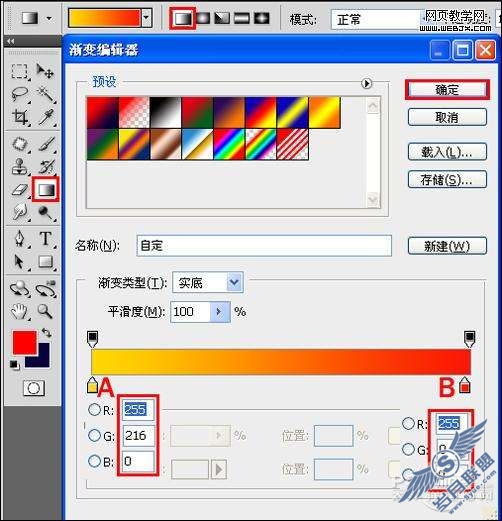
Task: Open the presets flyout menu arrow
Action: (x=367, y=83)
